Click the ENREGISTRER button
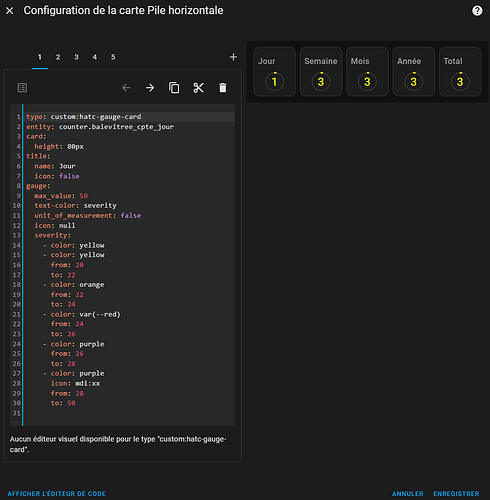 [456, 494]
